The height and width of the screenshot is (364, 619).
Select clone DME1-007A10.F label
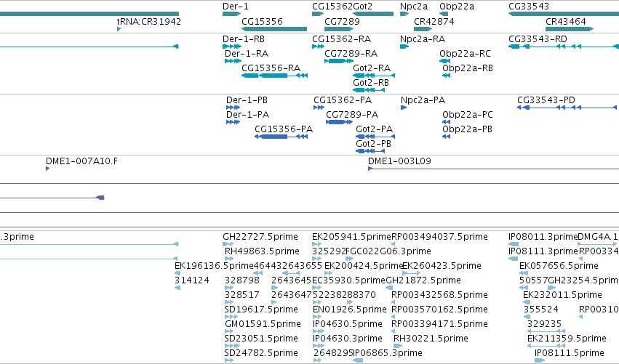tap(81, 161)
